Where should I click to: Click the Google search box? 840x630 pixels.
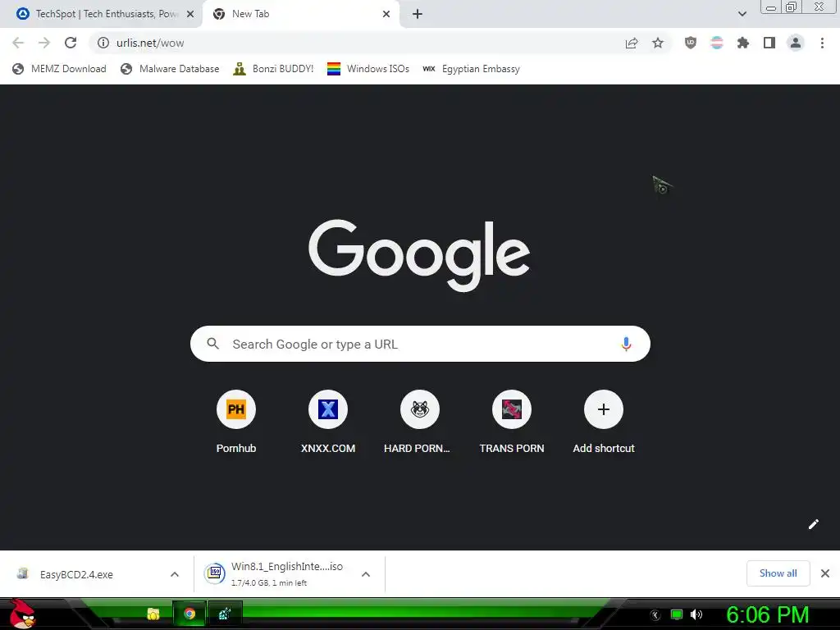pos(420,344)
